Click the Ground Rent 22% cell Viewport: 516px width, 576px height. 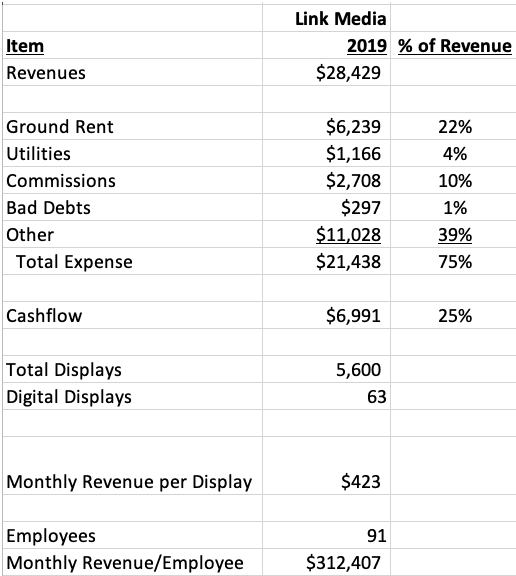pos(454,126)
